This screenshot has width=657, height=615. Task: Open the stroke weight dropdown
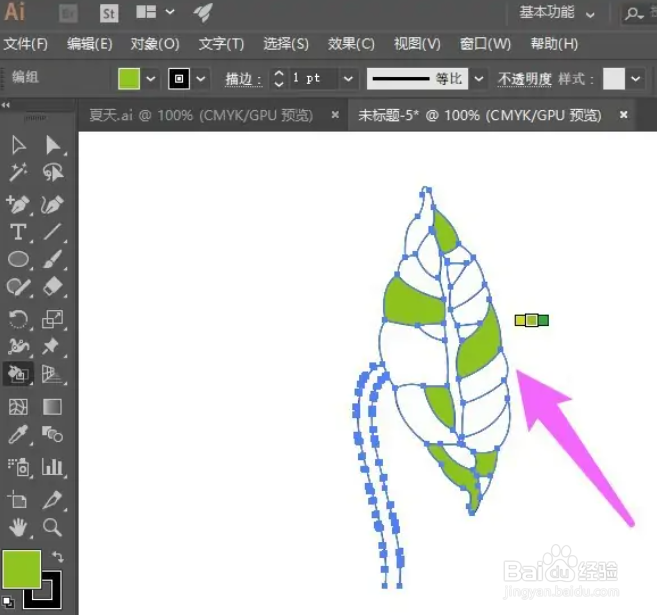click(x=348, y=79)
